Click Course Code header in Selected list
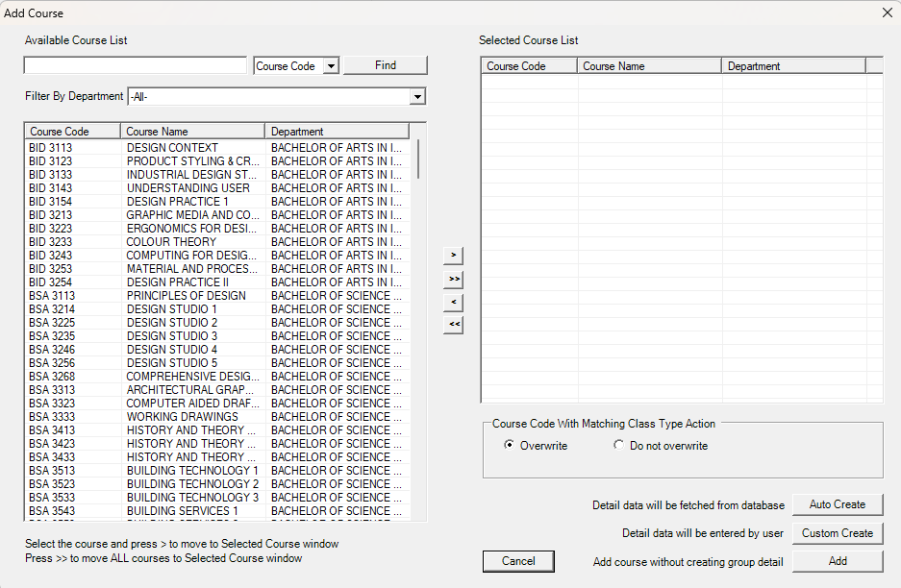This screenshot has height=588, width=901. (x=529, y=66)
